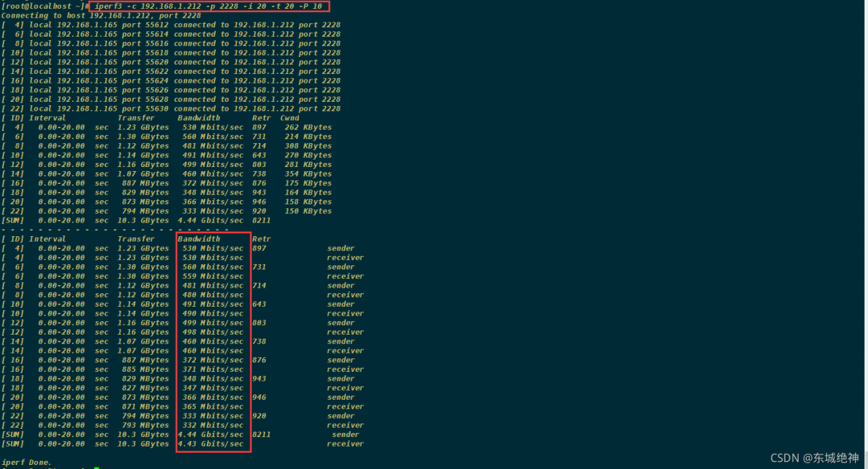
Task: Select the connection line with local port 55622
Action: pos(171,71)
